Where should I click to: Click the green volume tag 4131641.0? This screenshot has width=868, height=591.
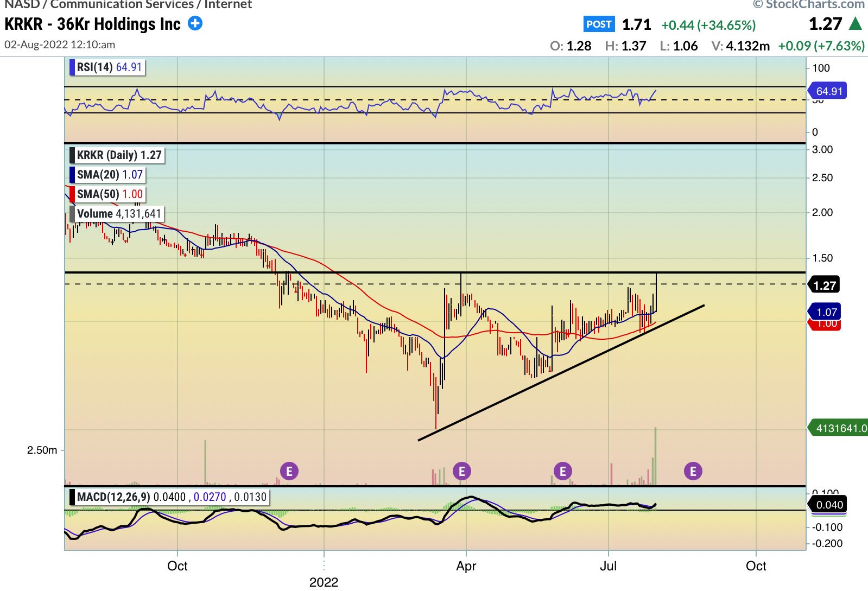(839, 428)
